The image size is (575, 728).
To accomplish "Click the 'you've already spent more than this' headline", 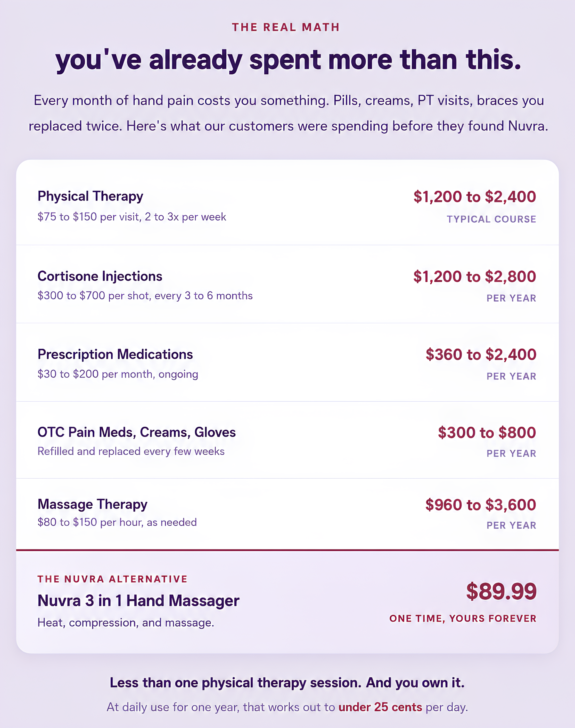I will point(288,60).
